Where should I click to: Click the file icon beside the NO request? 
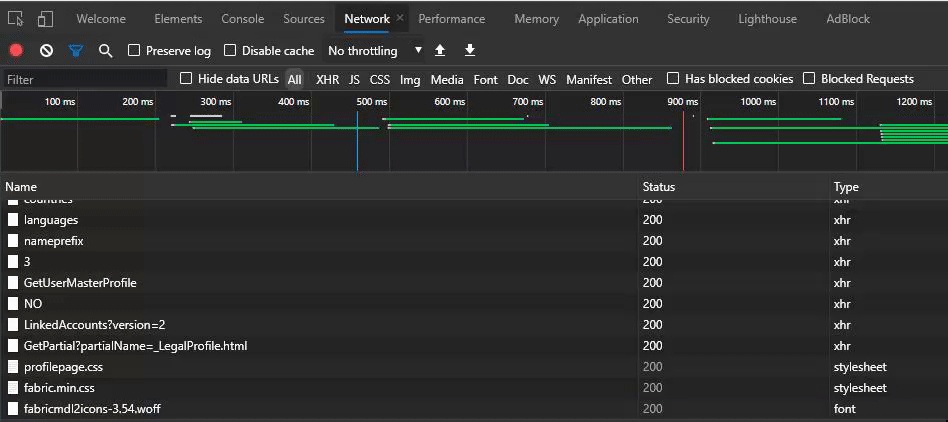click(13, 304)
